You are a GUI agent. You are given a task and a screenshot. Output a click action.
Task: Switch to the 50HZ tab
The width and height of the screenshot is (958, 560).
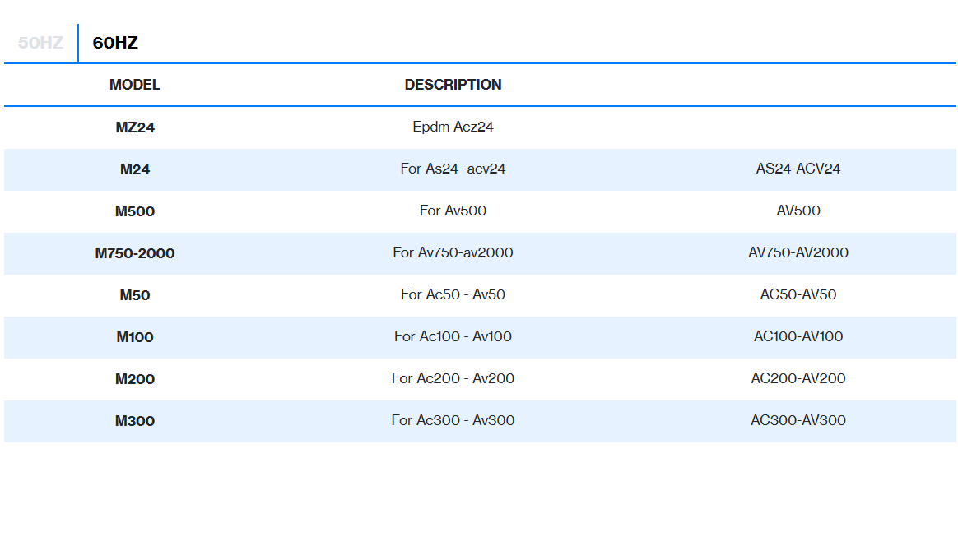(x=40, y=44)
